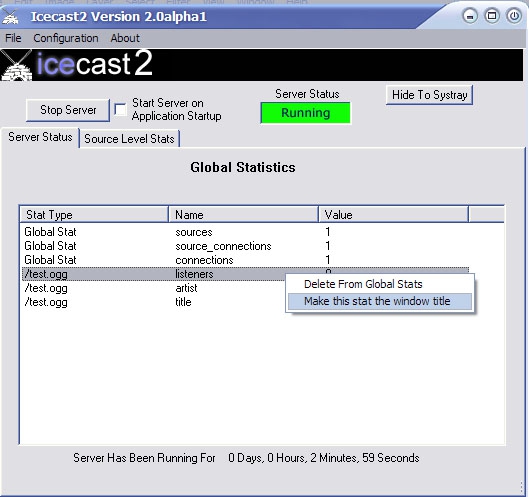Screen dimensions: 529x497
Task: Choose Delete From Global Stats in context menu
Action: pyautogui.click(x=380, y=284)
